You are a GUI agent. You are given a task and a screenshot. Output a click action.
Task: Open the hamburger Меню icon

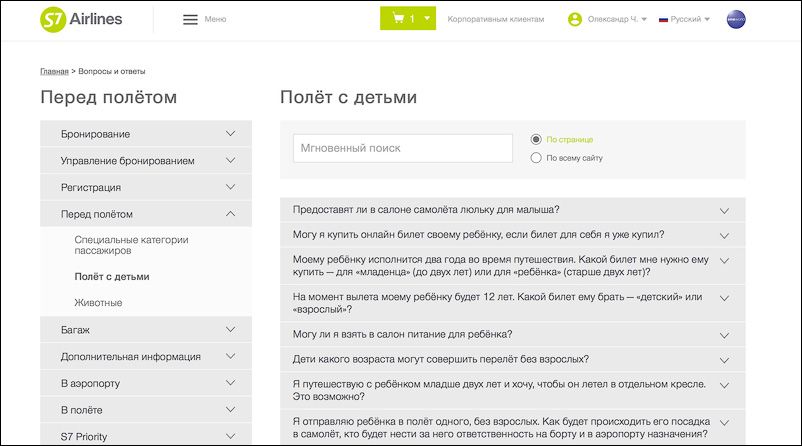tap(190, 19)
